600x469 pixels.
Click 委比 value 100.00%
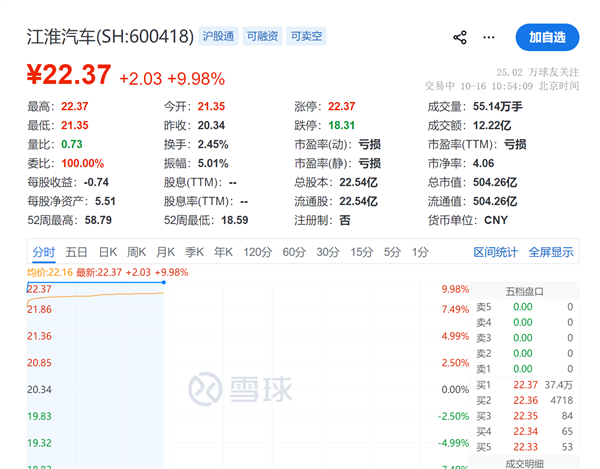pos(83,163)
